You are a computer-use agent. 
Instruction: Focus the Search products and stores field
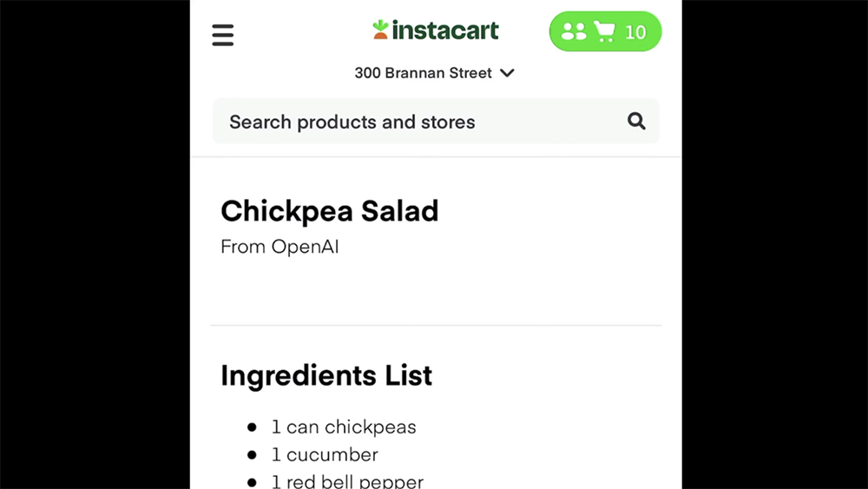[x=437, y=122]
